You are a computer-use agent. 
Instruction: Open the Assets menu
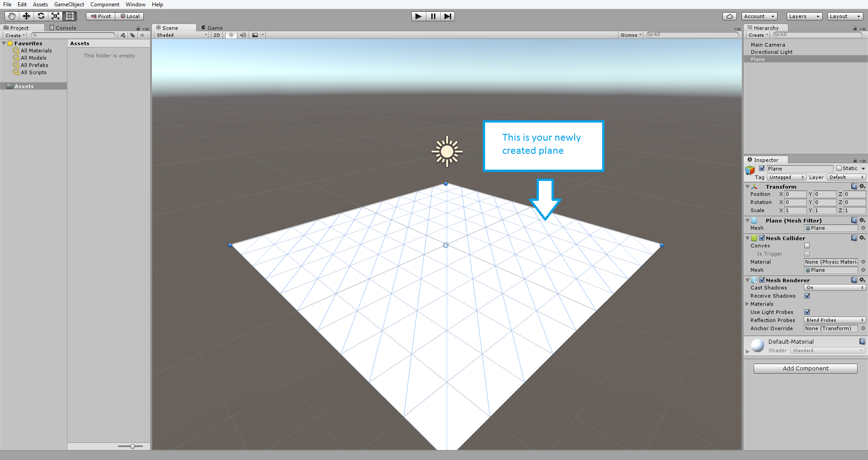40,5
